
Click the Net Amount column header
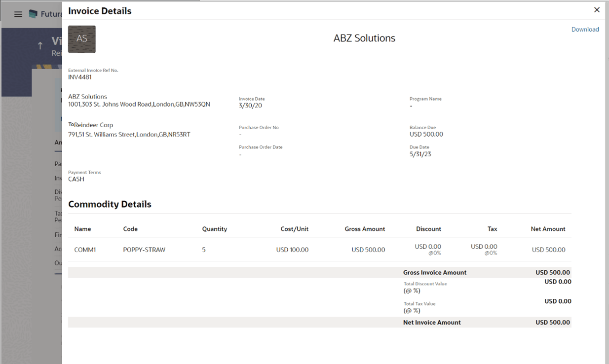pyautogui.click(x=548, y=229)
